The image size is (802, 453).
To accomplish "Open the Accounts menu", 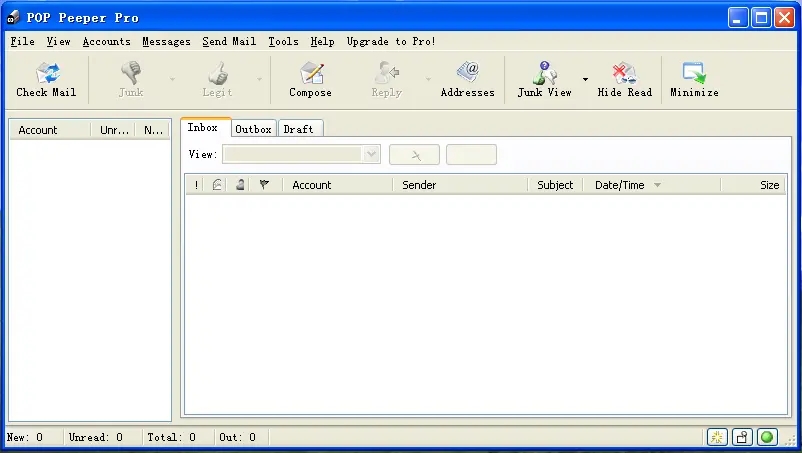I will tap(106, 41).
